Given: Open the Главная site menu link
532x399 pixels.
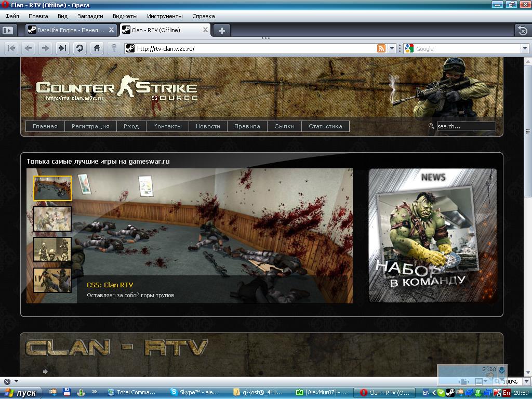Looking at the screenshot, I should pyautogui.click(x=45, y=126).
